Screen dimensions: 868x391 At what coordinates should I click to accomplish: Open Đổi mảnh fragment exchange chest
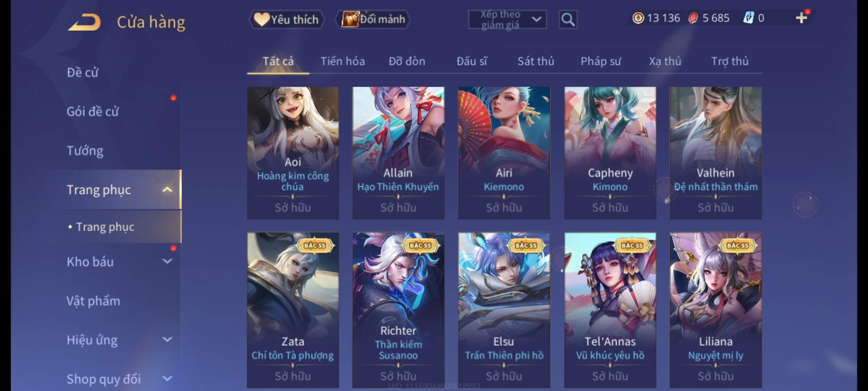373,19
